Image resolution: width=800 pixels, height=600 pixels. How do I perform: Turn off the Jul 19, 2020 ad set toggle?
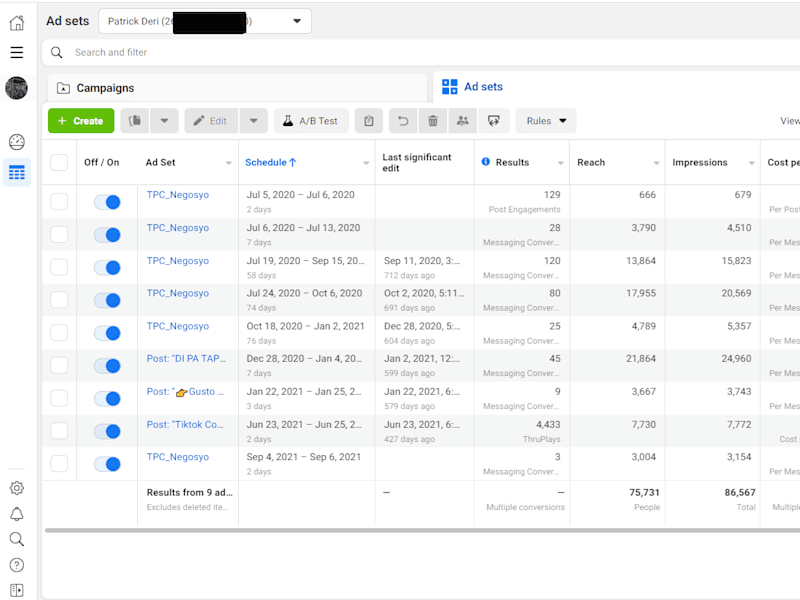[107, 267]
